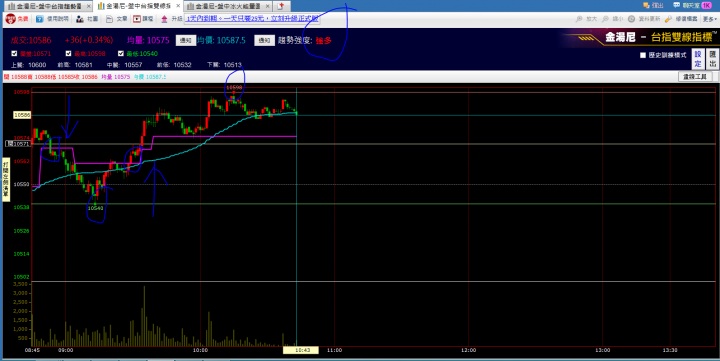
Task: Expand 打開左側清單 side panel
Action: tap(6, 180)
